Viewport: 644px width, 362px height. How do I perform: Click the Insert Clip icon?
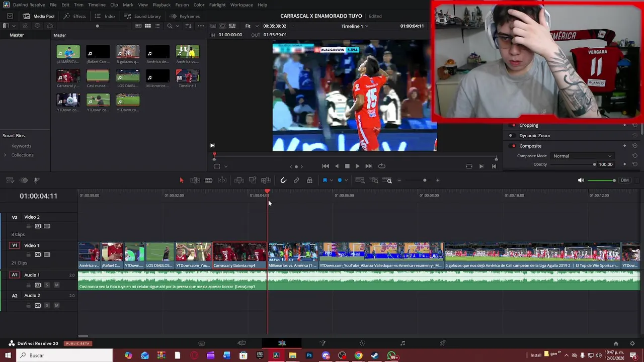(x=239, y=180)
